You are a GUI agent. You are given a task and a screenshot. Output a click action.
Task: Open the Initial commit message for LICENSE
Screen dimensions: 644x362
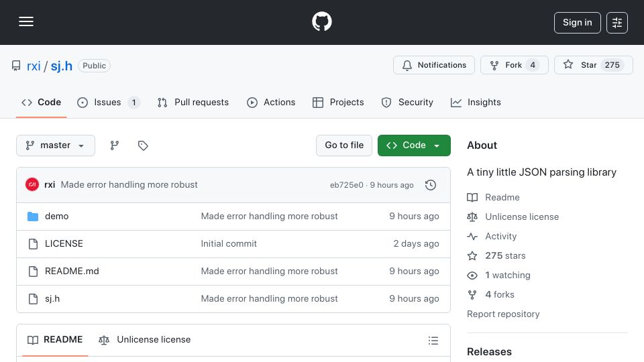[x=229, y=244]
